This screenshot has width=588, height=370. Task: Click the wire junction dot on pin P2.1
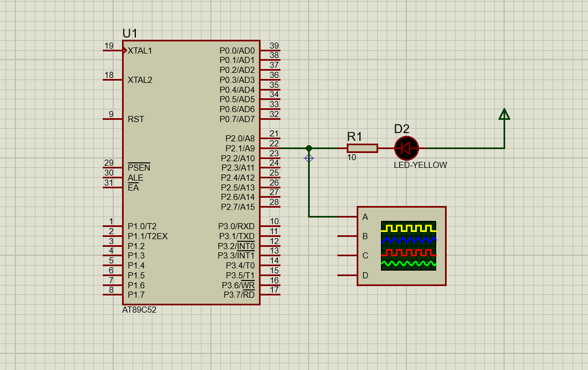[308, 148]
